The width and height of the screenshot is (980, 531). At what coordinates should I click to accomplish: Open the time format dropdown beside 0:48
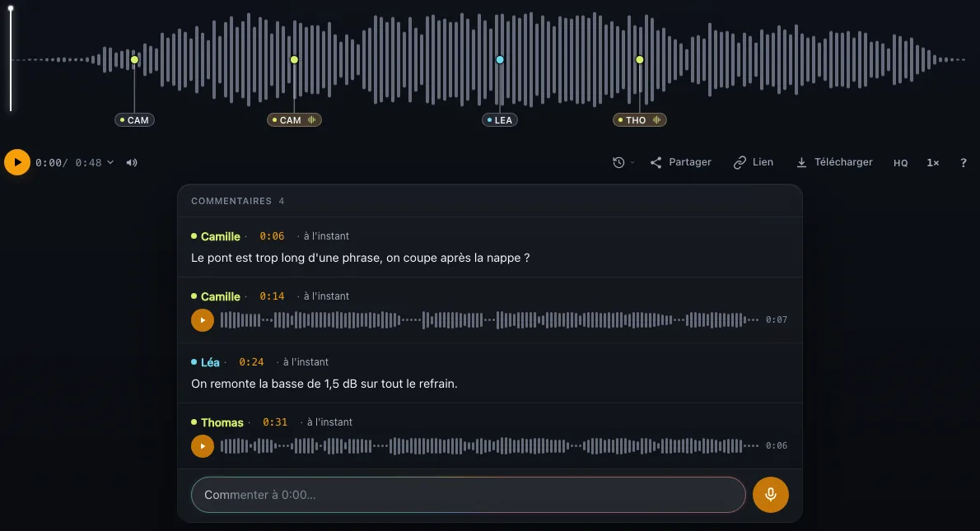[x=110, y=162]
